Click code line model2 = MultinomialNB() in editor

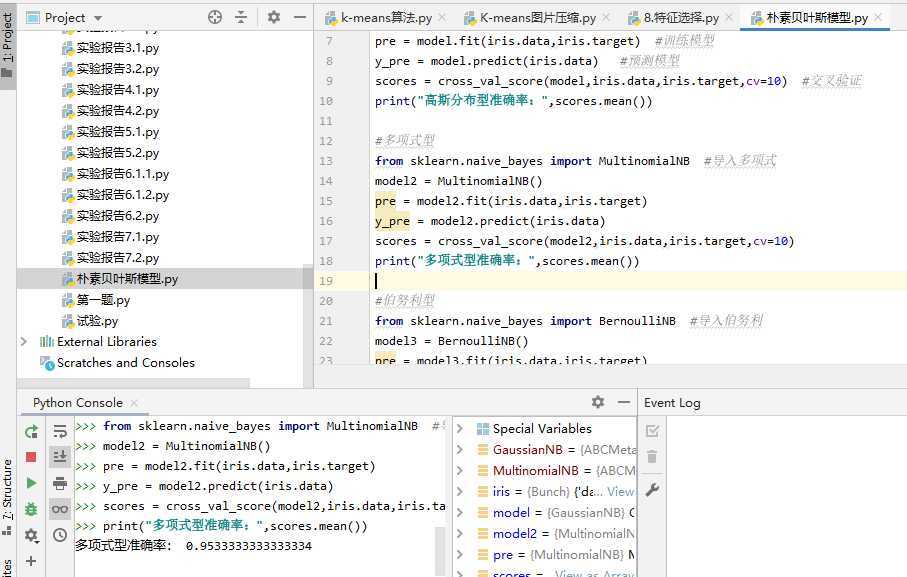[459, 181]
